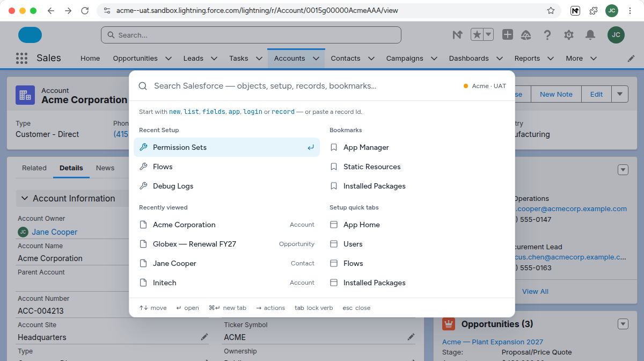The image size is (644, 361).
Task: Open Flows under Setup quick tabs
Action: [417, 263]
